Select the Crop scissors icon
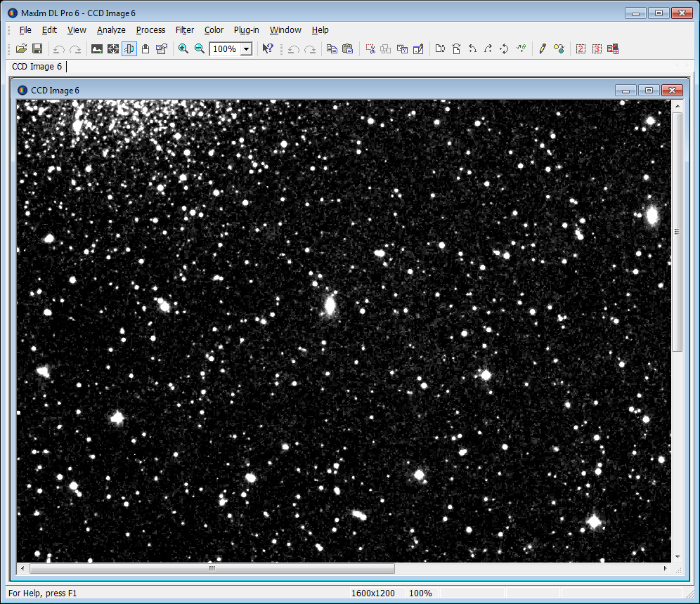 [370, 49]
